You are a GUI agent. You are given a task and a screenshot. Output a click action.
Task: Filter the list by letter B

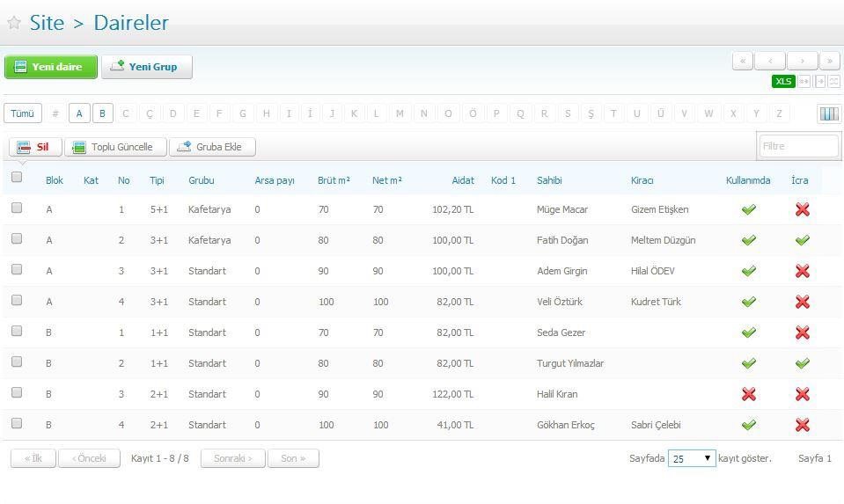[x=102, y=113]
